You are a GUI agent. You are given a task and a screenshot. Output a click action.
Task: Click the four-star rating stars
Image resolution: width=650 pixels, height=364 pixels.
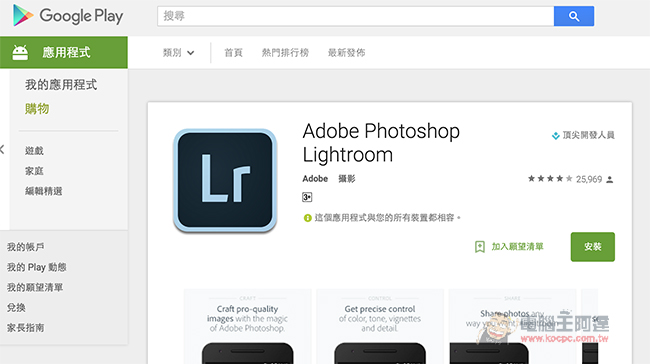pos(550,179)
